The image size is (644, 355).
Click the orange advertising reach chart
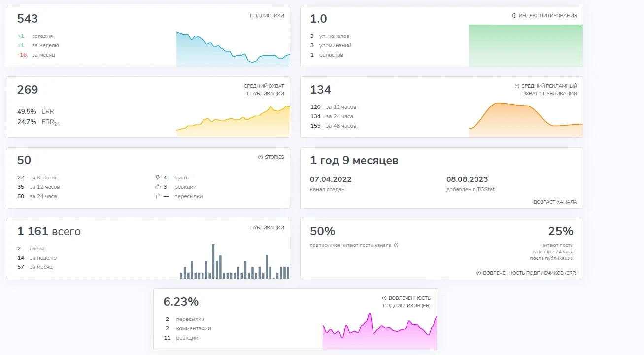coord(526,119)
